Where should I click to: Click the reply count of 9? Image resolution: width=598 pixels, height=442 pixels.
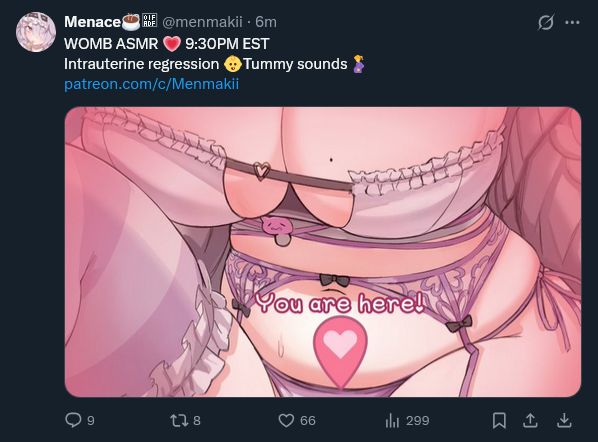tap(90, 421)
